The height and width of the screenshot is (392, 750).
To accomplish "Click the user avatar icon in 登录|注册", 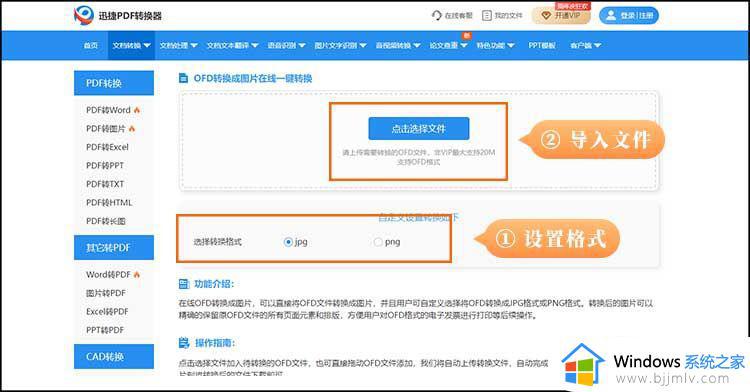I will (611, 15).
